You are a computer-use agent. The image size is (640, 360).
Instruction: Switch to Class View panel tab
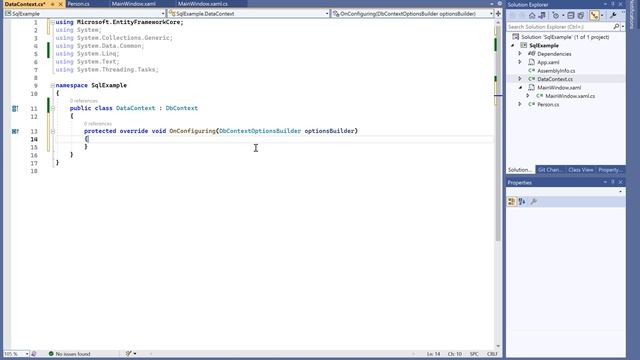coord(580,170)
